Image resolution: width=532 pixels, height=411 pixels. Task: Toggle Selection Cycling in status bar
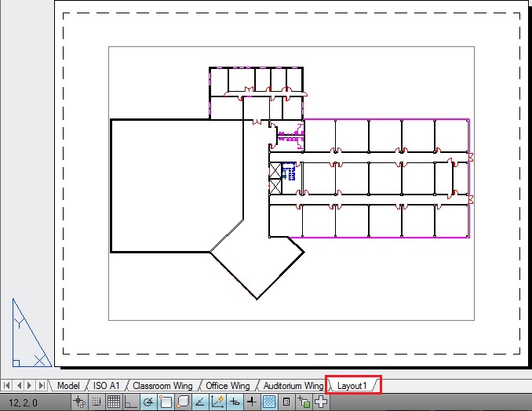tap(304, 402)
